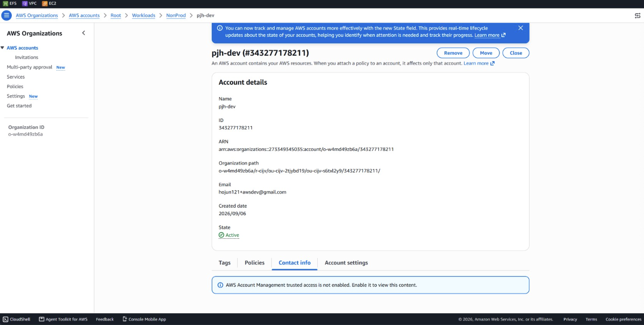Click the Active state label
Viewport: 644px width, 325px height.
tap(232, 235)
